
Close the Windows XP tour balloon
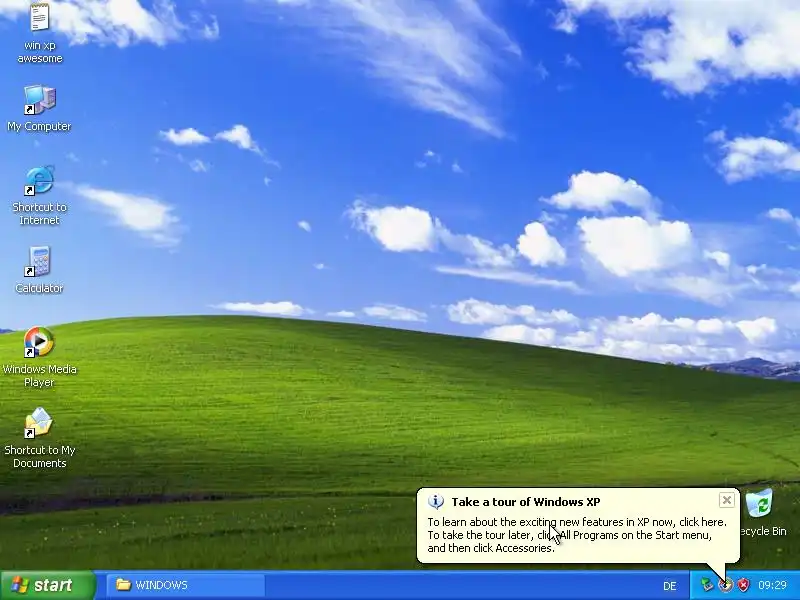727,500
